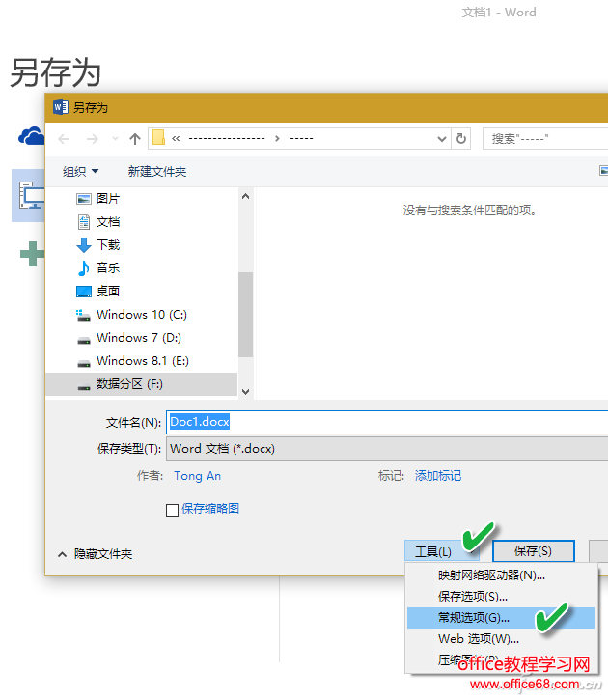
Task: Click the Back arrow in the dialog
Action: point(65,139)
